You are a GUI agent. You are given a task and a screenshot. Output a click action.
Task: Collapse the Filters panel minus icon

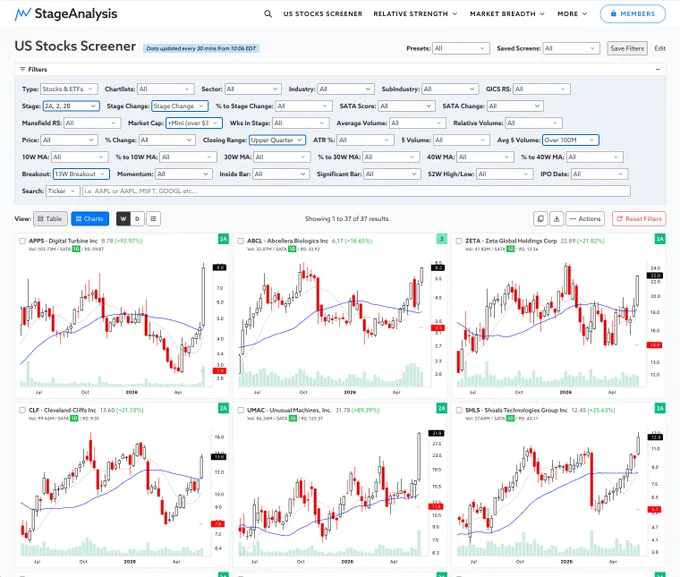657,69
